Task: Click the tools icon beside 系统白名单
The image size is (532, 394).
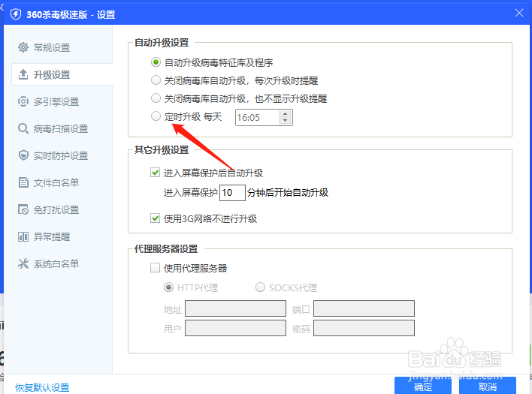Action: 23,263
